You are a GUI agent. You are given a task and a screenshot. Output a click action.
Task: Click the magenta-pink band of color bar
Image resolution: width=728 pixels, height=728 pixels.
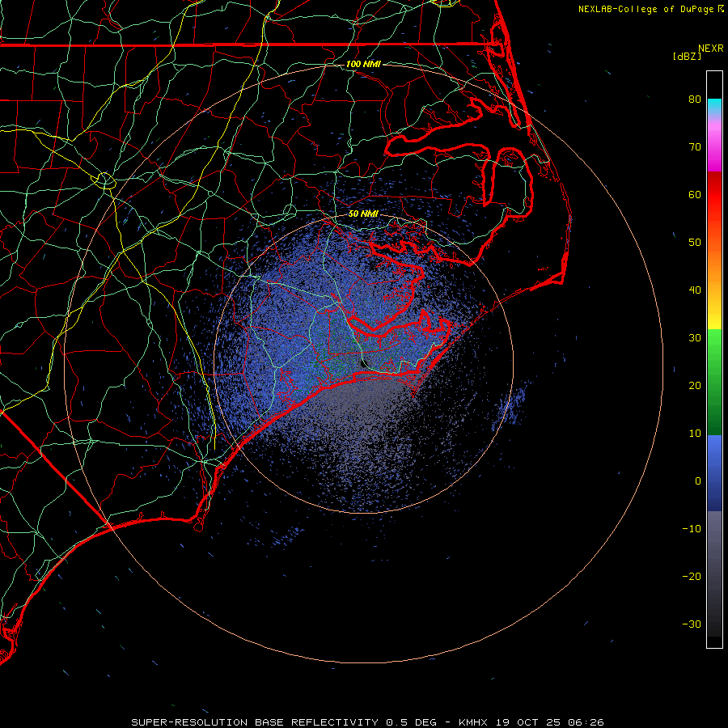point(714,144)
